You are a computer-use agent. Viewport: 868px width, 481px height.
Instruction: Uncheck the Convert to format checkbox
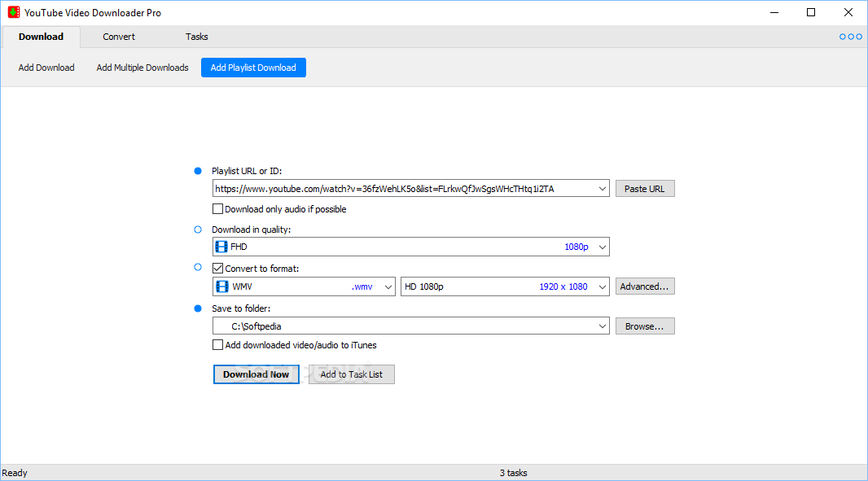[217, 269]
